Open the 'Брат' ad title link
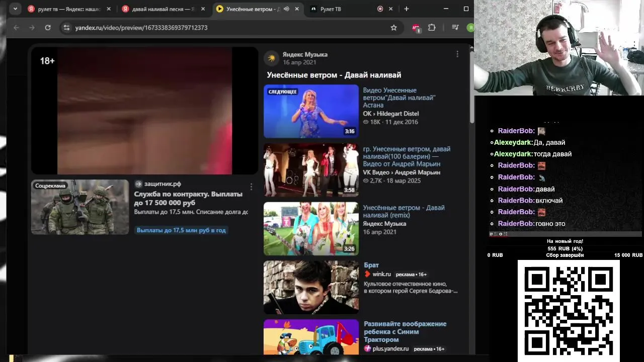 coord(371,265)
